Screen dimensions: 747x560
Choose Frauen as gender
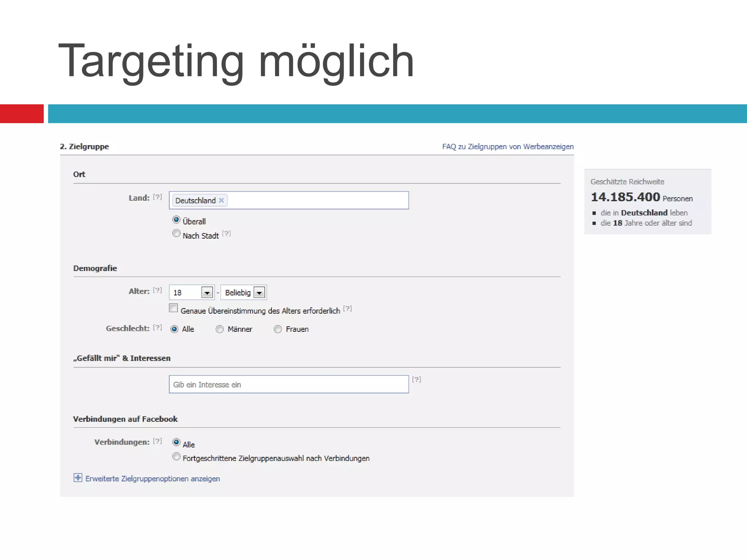(x=278, y=329)
